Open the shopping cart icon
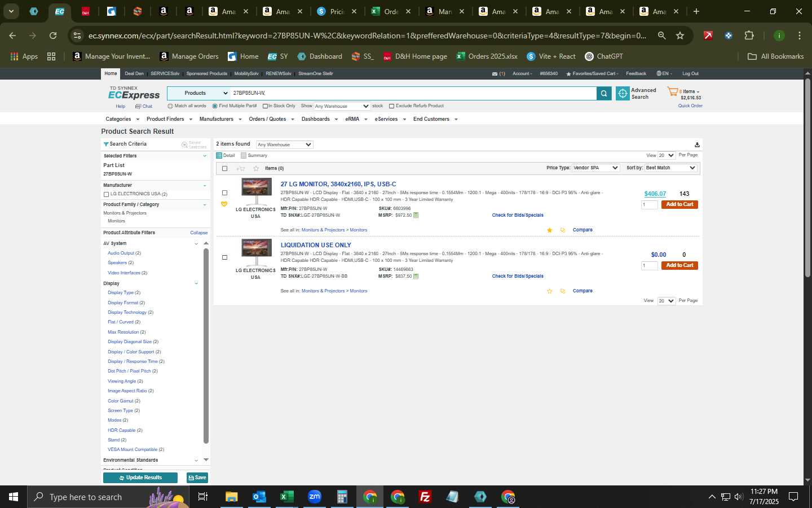 pos(672,91)
